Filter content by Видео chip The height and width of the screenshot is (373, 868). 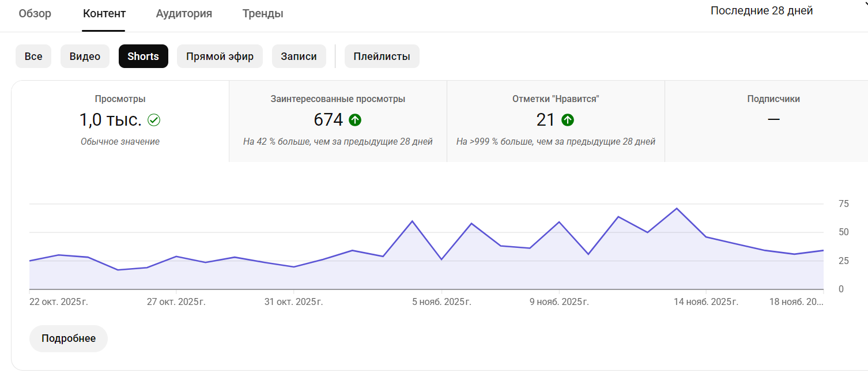(x=85, y=56)
